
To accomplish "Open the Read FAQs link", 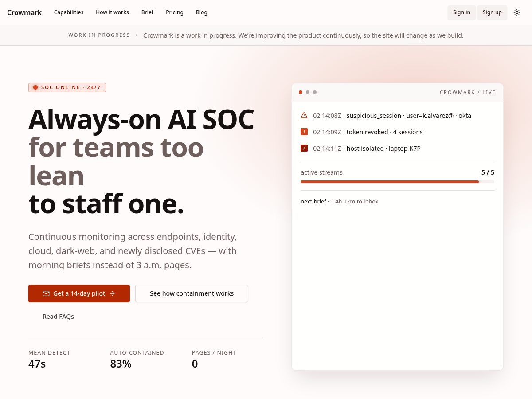I will pos(58,317).
